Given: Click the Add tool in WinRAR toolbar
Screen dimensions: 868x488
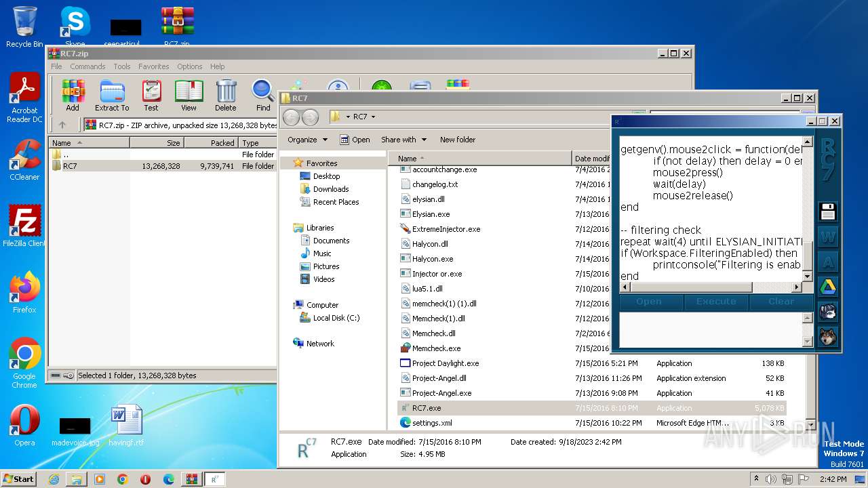Looking at the screenshot, I should [73, 96].
